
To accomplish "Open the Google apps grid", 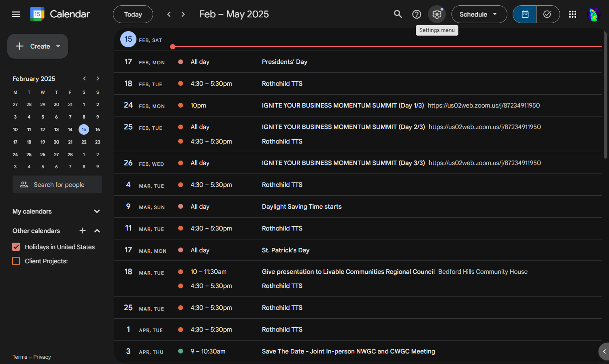I will [573, 14].
